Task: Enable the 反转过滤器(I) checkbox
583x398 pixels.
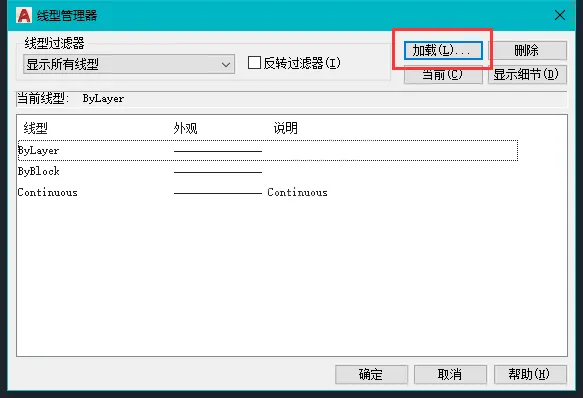Action: (x=254, y=63)
